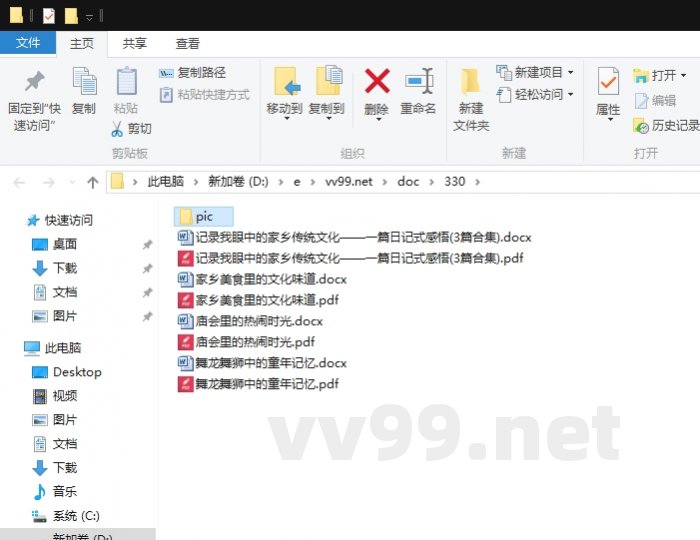700x540 pixels.
Task: Expand the chevron after doc in the address bar
Action: point(432,182)
